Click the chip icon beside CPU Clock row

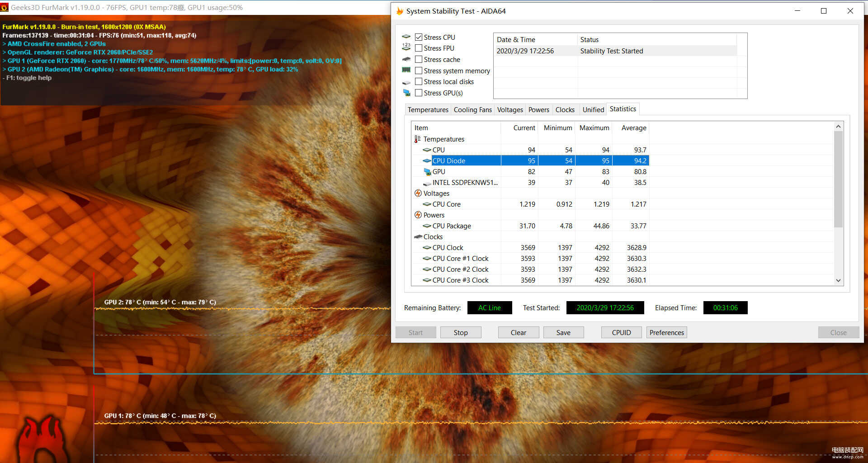pos(427,248)
